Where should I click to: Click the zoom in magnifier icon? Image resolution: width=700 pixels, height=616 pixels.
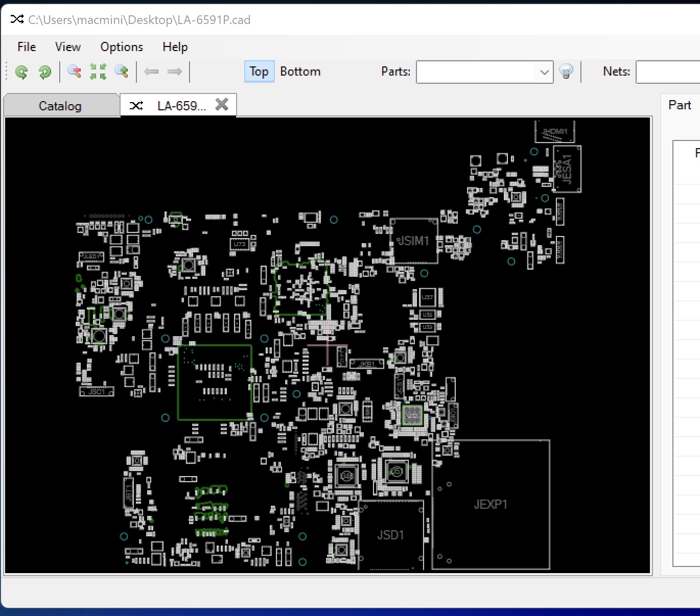pyautogui.click(x=122, y=72)
